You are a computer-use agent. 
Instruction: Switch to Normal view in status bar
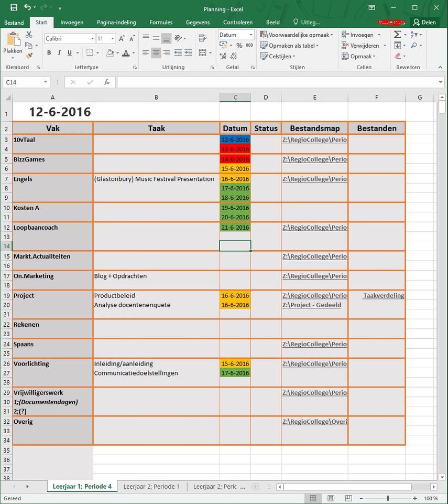coord(313,498)
